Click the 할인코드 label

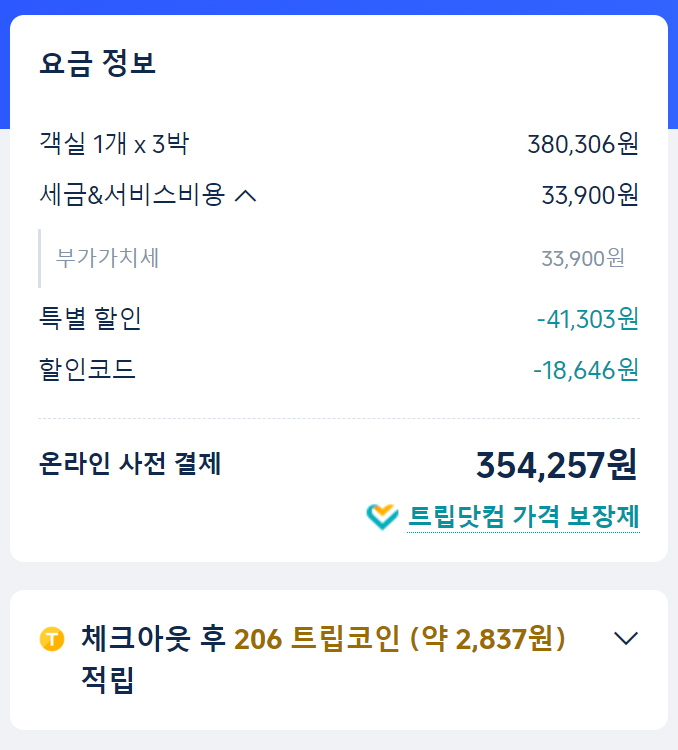point(87,370)
